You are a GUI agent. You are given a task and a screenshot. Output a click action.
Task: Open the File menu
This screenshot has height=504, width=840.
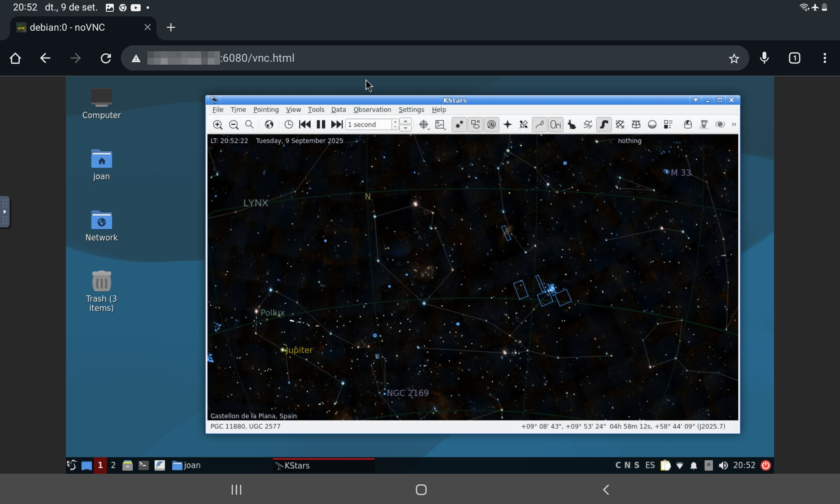pyautogui.click(x=218, y=110)
